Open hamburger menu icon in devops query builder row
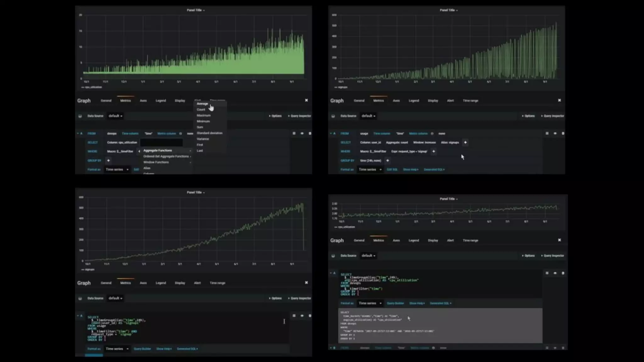The height and width of the screenshot is (362, 644). coord(294,134)
